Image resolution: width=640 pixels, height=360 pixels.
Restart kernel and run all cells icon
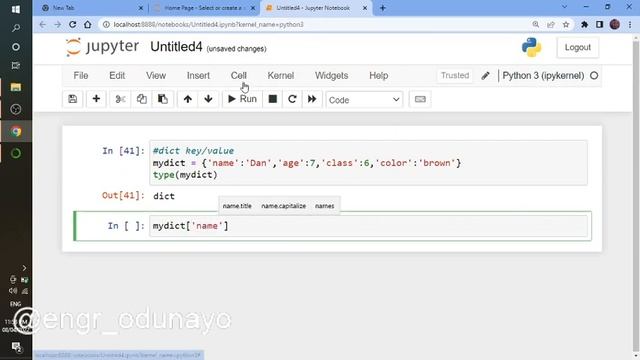[x=312, y=99]
